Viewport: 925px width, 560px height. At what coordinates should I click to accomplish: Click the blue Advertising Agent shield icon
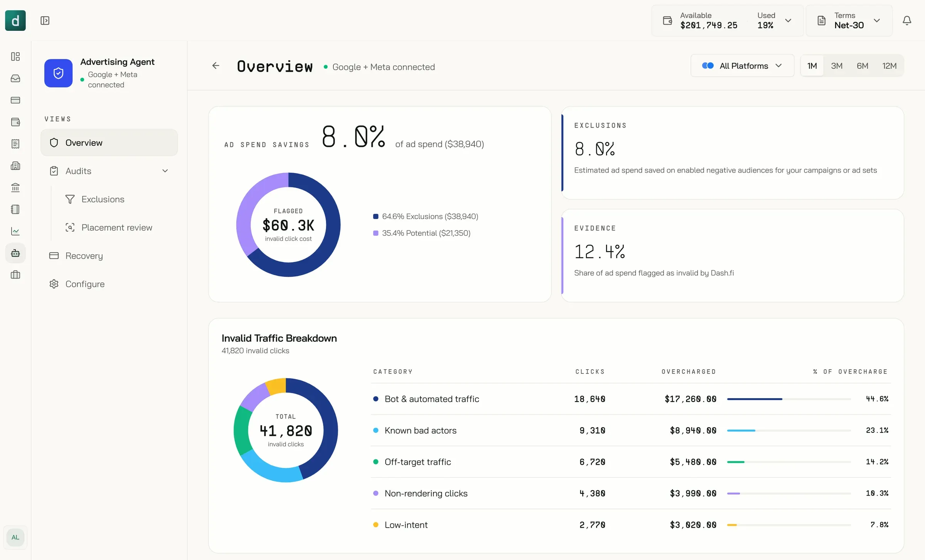click(58, 73)
